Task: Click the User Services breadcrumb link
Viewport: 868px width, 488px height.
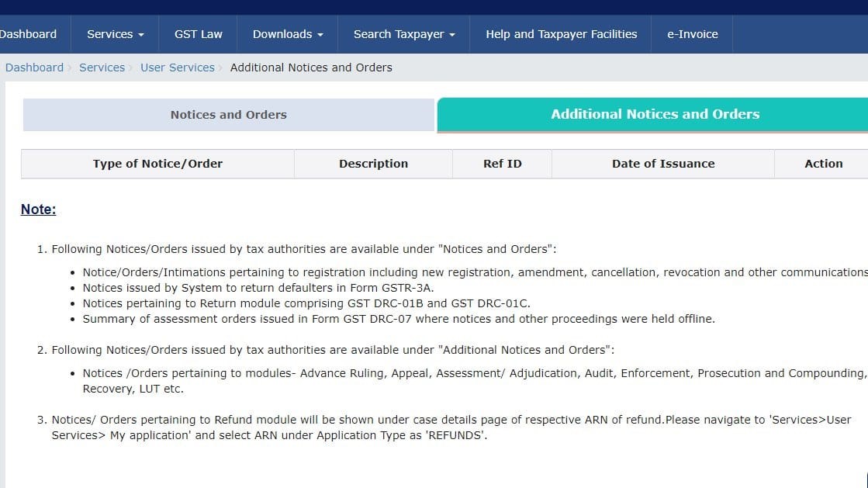Action: tap(177, 67)
